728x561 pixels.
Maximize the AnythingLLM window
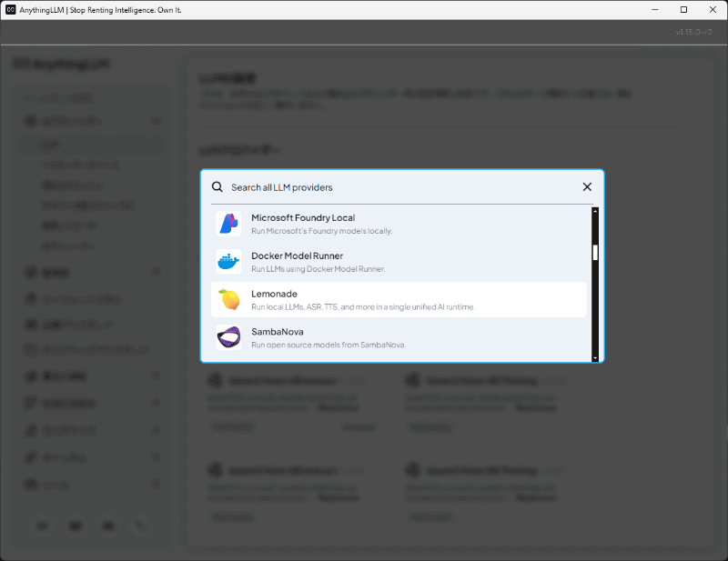(683, 10)
